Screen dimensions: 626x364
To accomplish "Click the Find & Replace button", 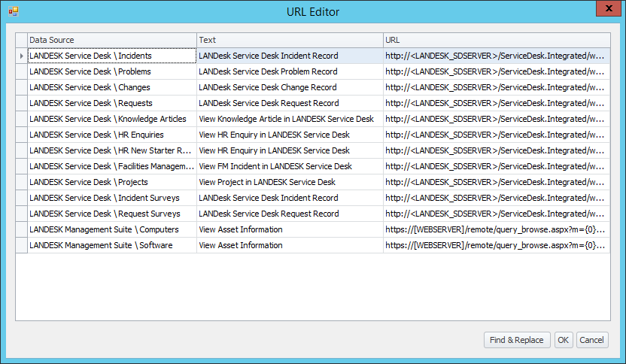I will point(517,340).
